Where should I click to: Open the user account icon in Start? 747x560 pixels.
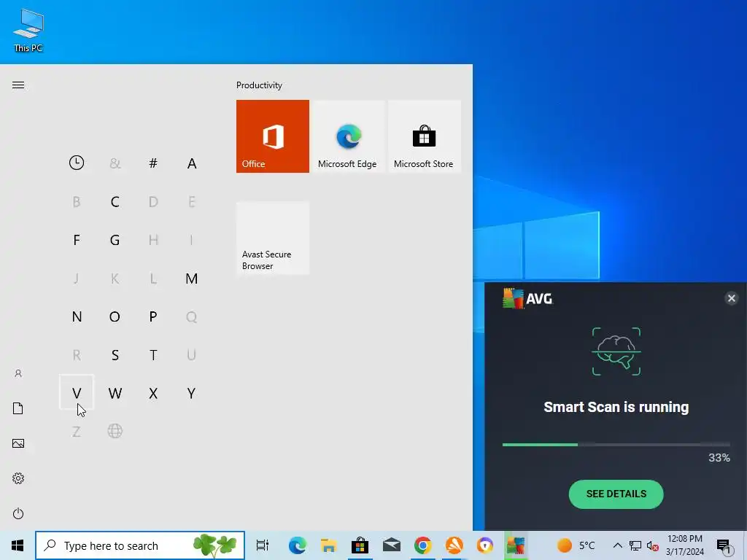18,373
